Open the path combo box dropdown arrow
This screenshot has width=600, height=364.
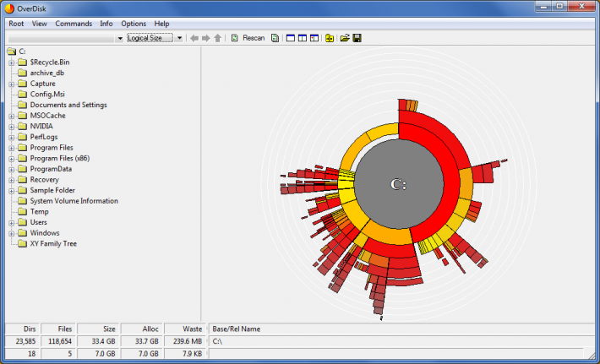click(x=120, y=38)
